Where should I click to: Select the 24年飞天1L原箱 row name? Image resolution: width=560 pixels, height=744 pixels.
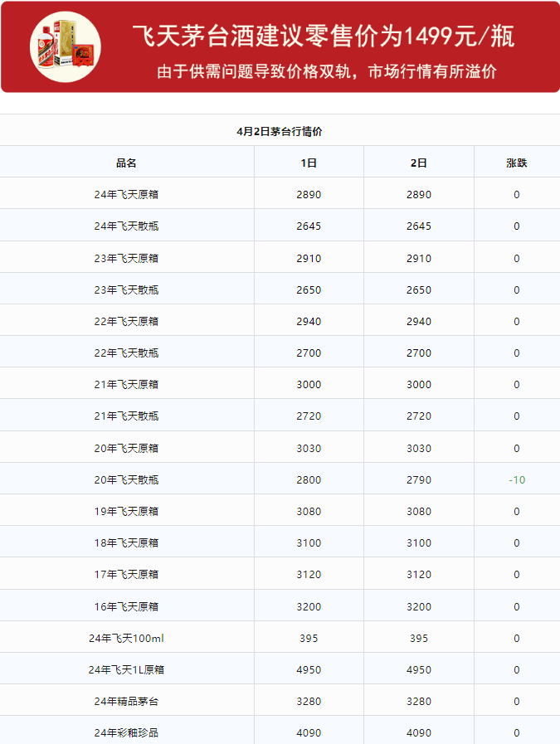point(126,669)
